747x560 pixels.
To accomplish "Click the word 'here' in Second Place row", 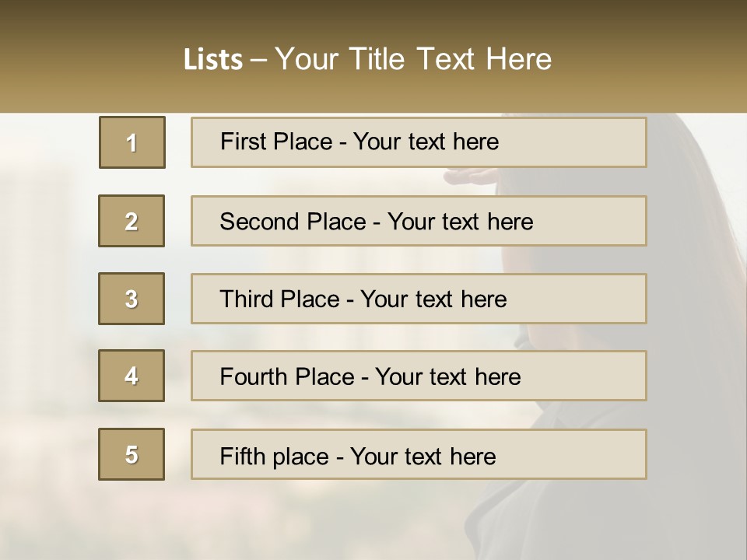I will [510, 222].
